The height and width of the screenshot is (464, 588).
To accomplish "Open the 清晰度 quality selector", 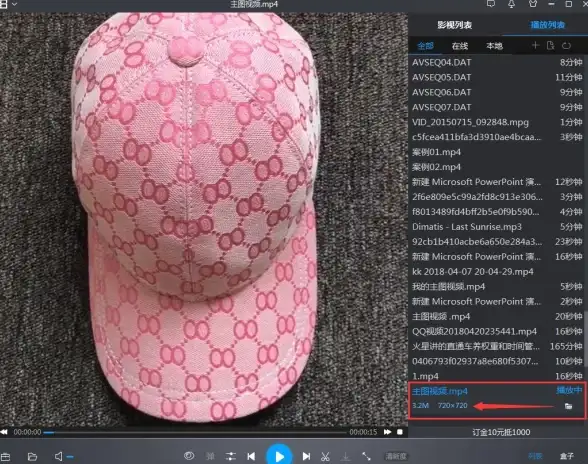I will pos(396,456).
